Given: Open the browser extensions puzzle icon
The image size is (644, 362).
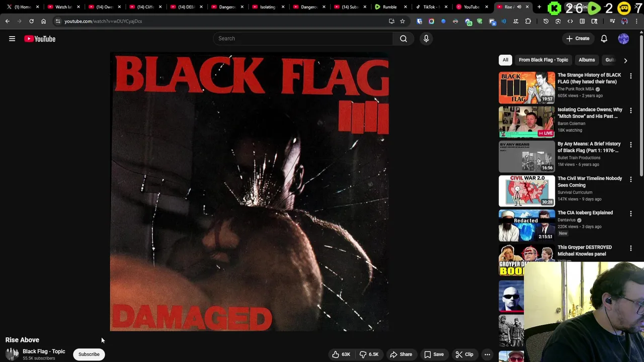Looking at the screenshot, I should pyautogui.click(x=528, y=21).
